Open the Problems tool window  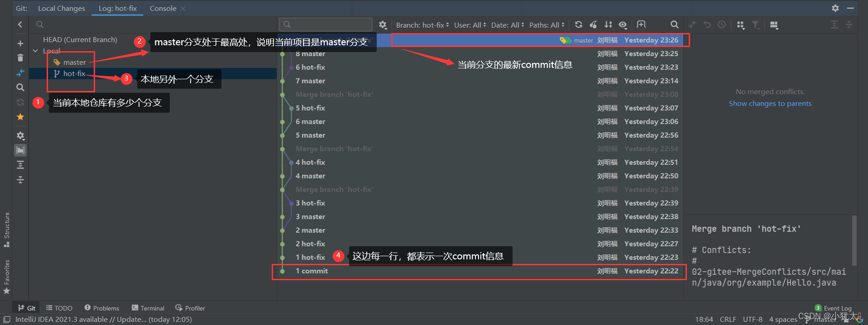(x=102, y=308)
